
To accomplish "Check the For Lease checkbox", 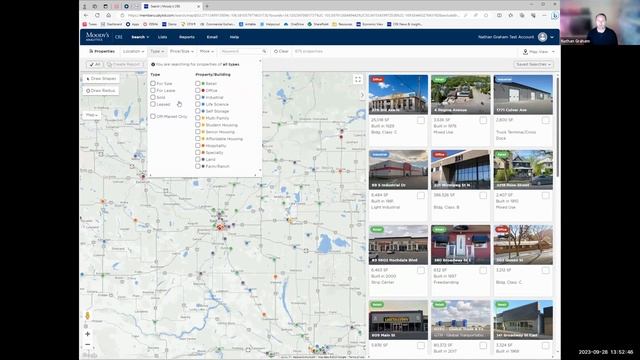I will (x=153, y=90).
